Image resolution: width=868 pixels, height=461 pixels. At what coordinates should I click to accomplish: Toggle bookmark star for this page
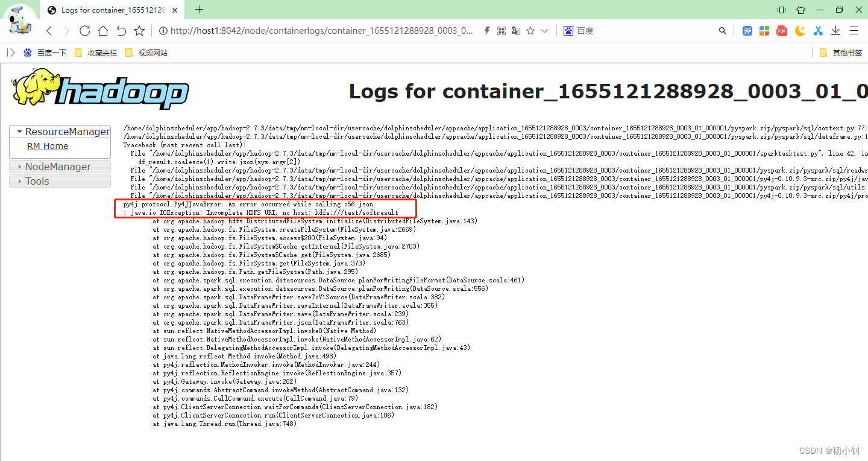530,30
